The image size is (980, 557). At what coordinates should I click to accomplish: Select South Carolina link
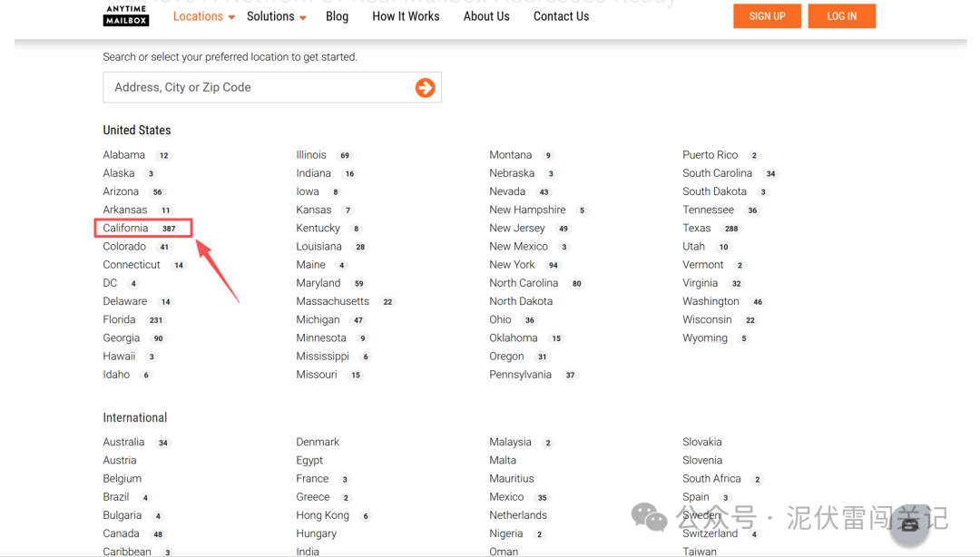pyautogui.click(x=718, y=173)
